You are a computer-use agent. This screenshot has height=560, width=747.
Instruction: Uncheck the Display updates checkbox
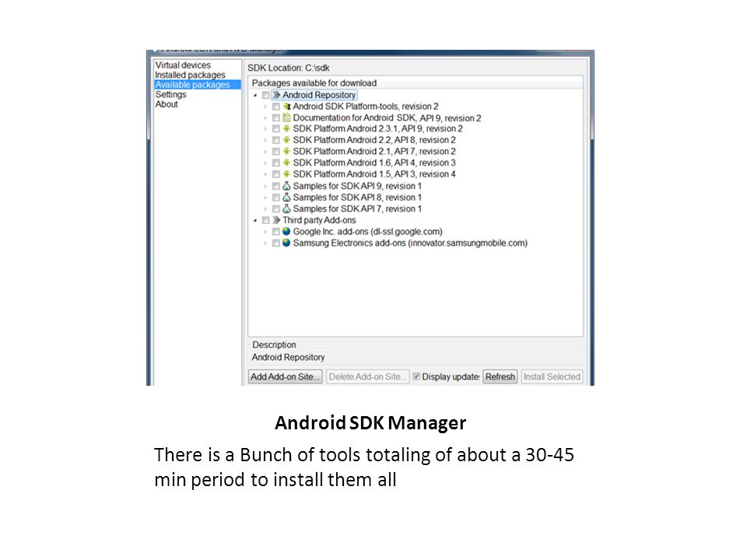(x=416, y=376)
